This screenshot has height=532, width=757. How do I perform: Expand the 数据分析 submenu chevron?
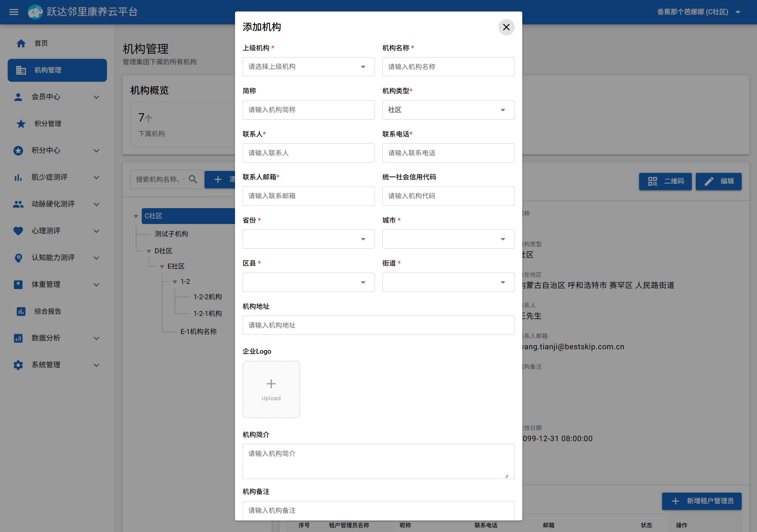(96, 339)
